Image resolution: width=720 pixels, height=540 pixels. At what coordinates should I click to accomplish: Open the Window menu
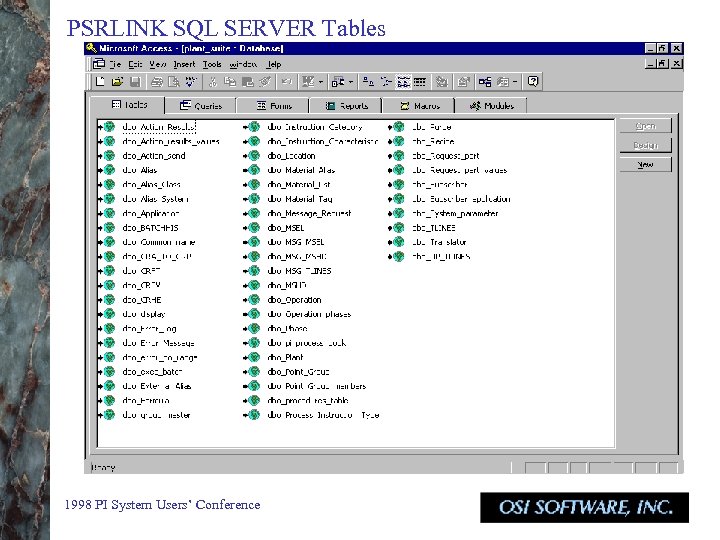(243, 64)
